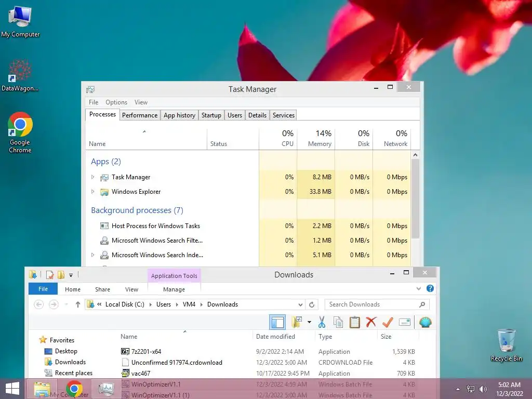Click the New Folder quick access icon
The height and width of the screenshot is (399, 532).
click(x=61, y=275)
